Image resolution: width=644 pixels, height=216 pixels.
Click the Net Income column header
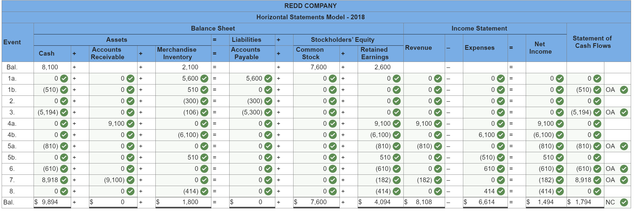[x=540, y=48]
